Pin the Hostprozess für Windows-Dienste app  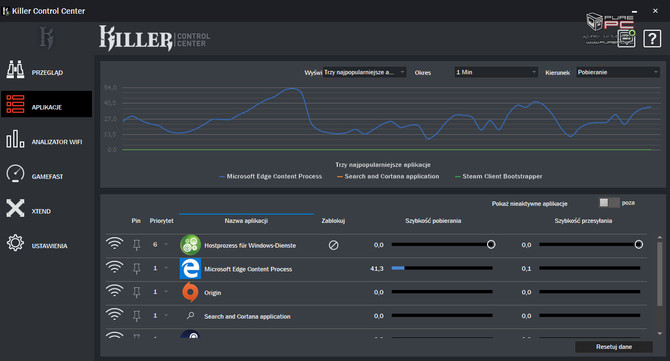pyautogui.click(x=136, y=245)
